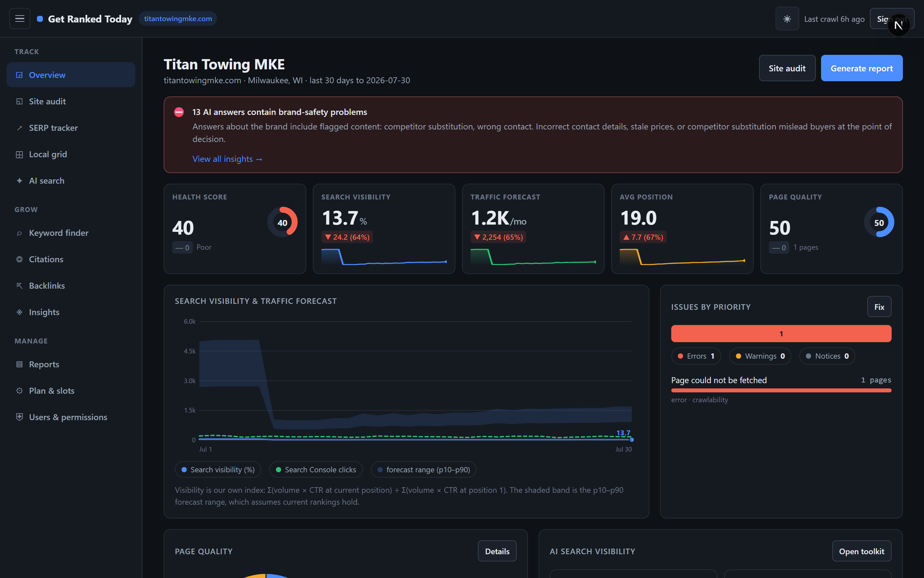Filter issues by Warnings chip
924x578 pixels.
click(x=760, y=356)
